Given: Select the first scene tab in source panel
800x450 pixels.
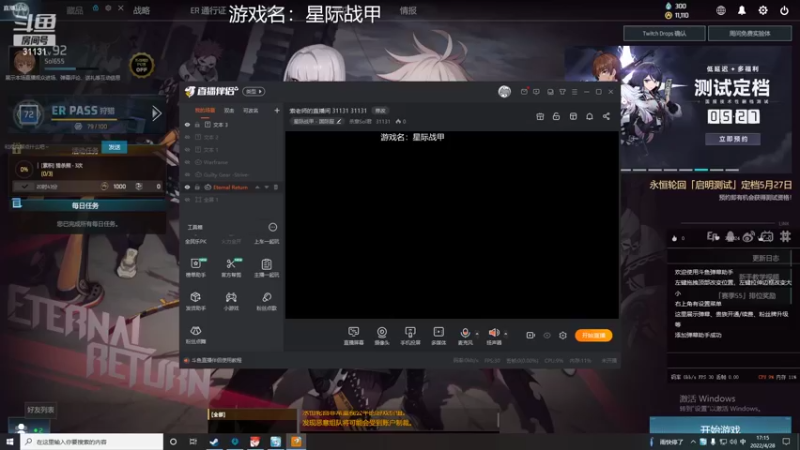Looking at the screenshot, I should pos(205,110).
